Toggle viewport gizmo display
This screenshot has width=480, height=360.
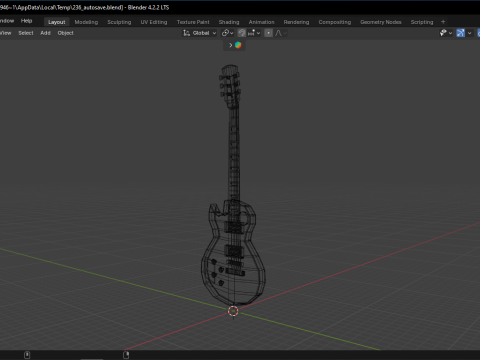pos(460,33)
